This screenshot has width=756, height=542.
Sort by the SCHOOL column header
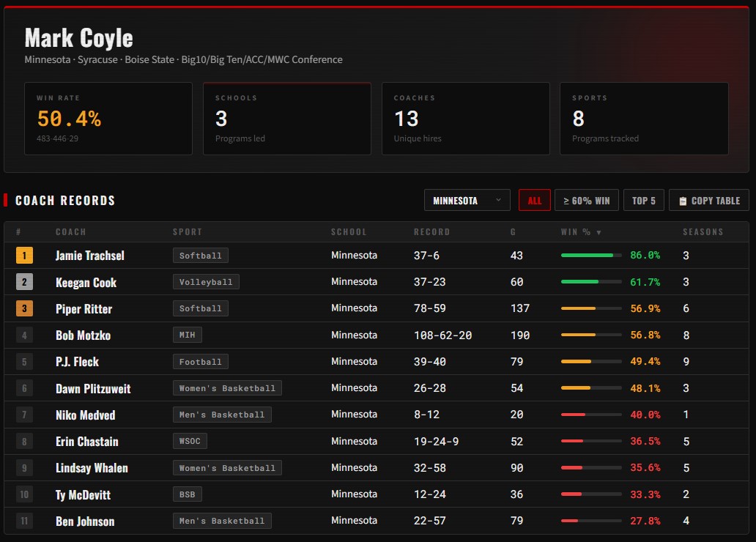[x=349, y=232]
